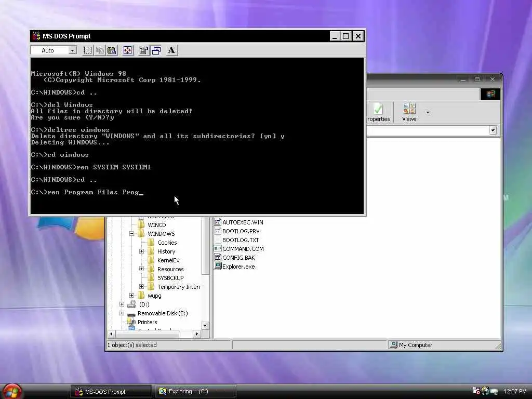Expand the wupg folder node
The width and height of the screenshot is (532, 399).
[131, 295]
